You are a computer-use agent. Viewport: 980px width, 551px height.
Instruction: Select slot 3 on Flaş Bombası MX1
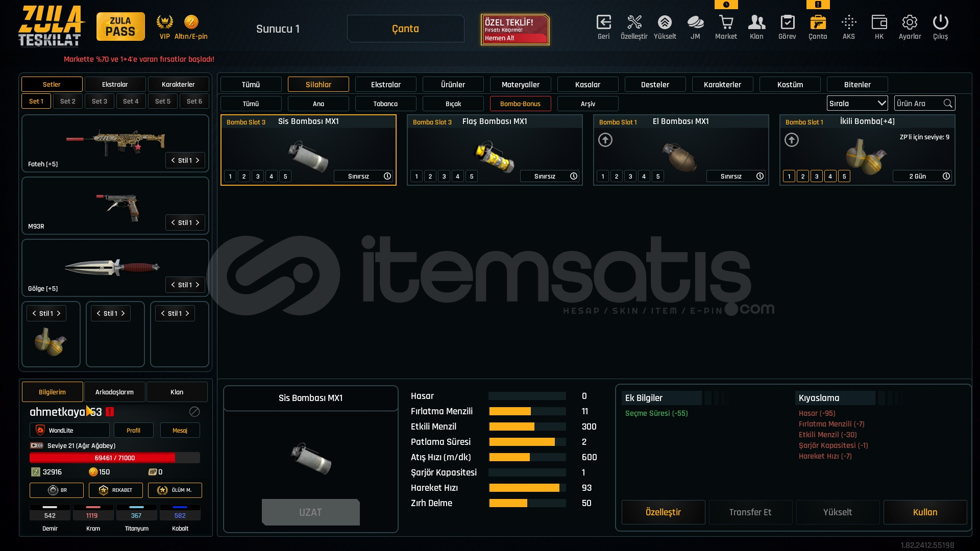click(444, 177)
